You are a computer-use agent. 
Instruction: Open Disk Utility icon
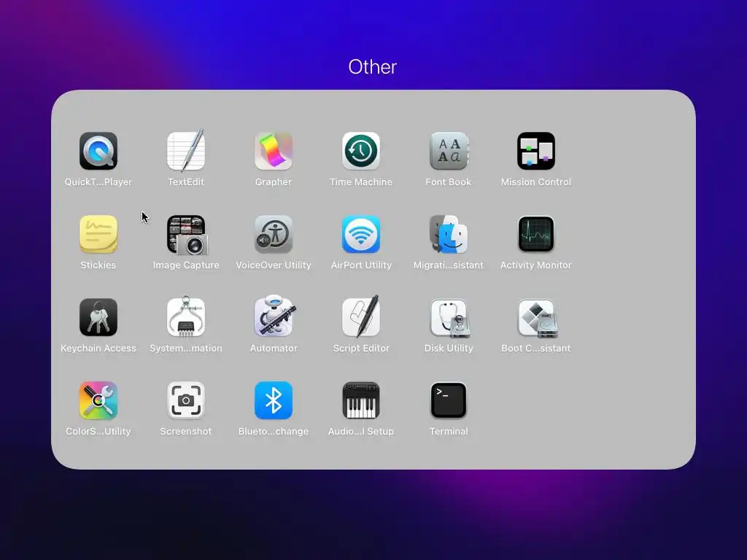pos(450,318)
